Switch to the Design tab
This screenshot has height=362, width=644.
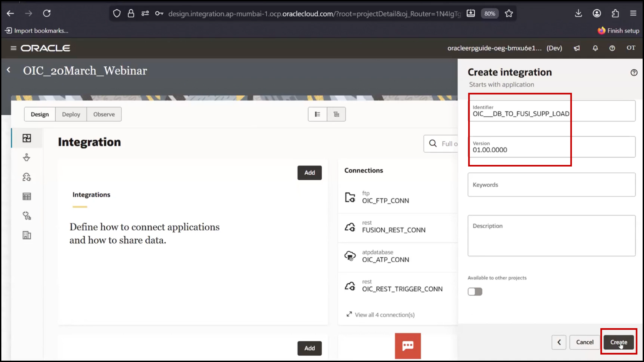(40, 114)
